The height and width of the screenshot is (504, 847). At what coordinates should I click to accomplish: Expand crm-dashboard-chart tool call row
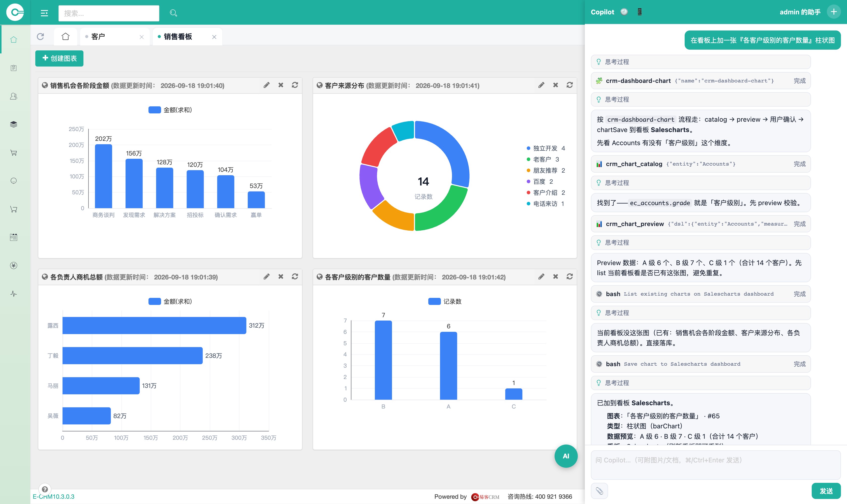click(x=701, y=80)
